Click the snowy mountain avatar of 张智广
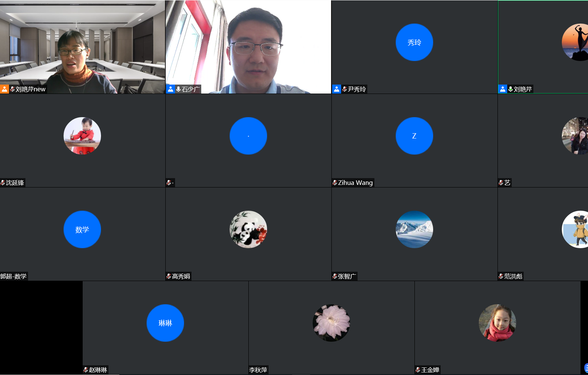This screenshot has height=375, width=588. coord(414,229)
